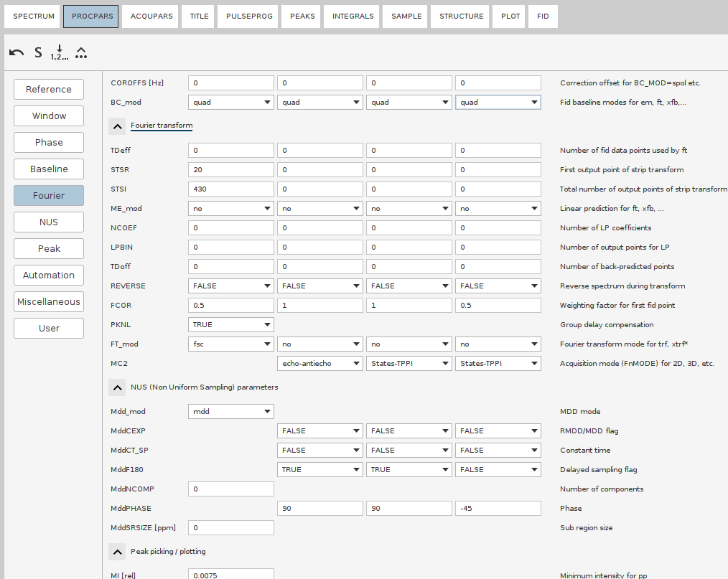Select the User sidebar button
The image size is (728, 579).
[x=48, y=328]
